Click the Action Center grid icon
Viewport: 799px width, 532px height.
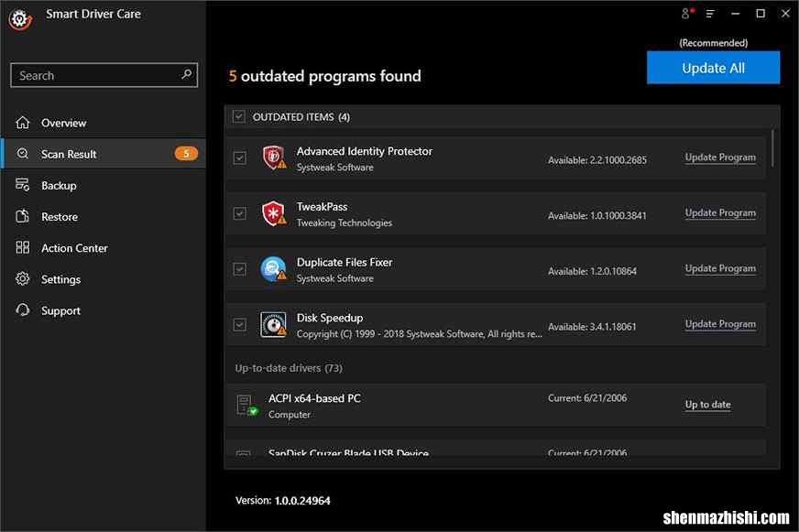22,248
